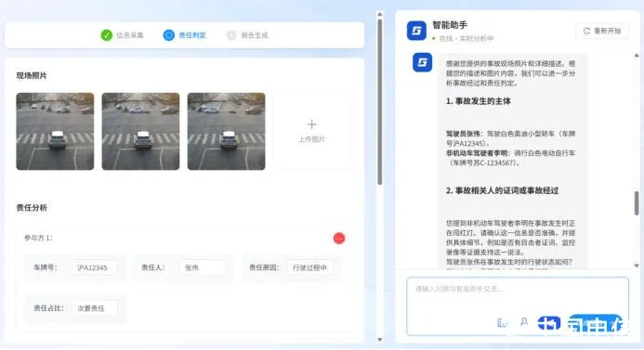Screen dimensions: 644x350
Task: Click the 在线 - 实时分析中 status text
Action: (x=467, y=39)
